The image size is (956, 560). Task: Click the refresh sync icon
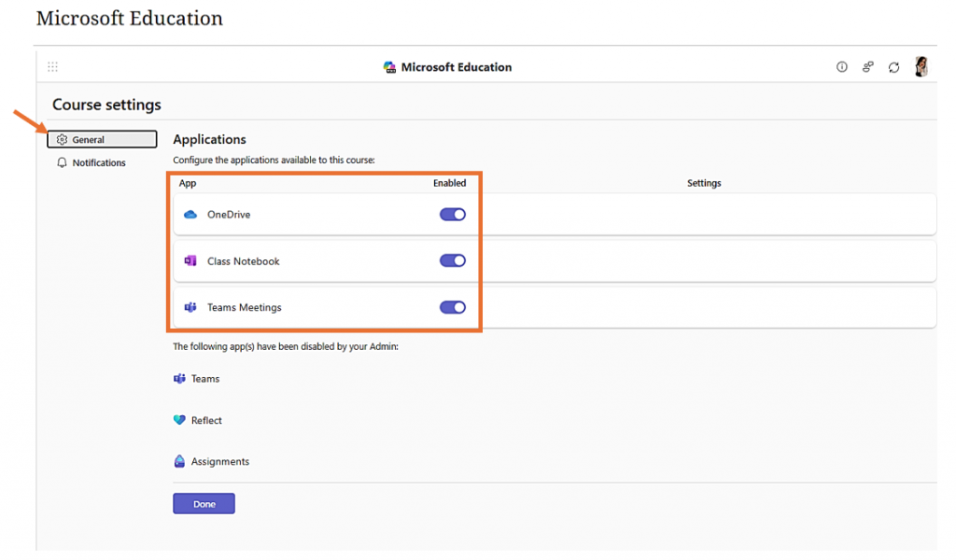click(893, 67)
